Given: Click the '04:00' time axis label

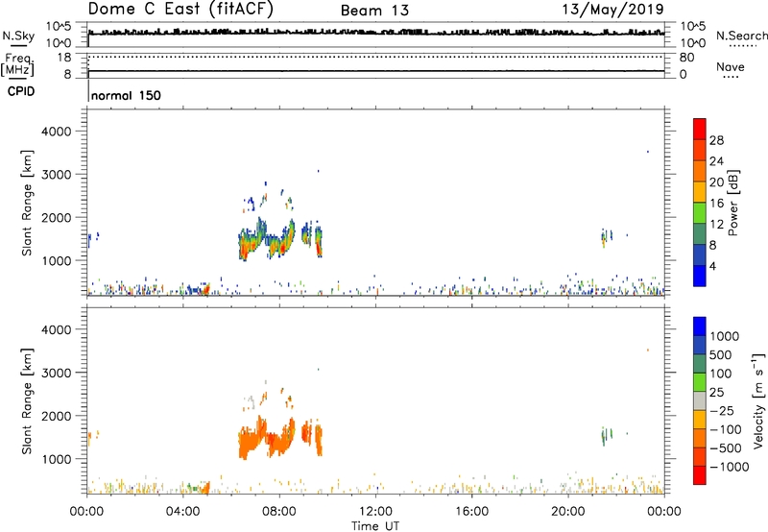Looking at the screenshot, I should coord(182,512).
